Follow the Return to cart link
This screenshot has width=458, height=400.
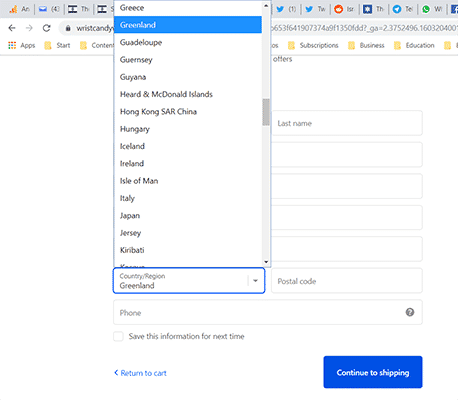point(140,373)
